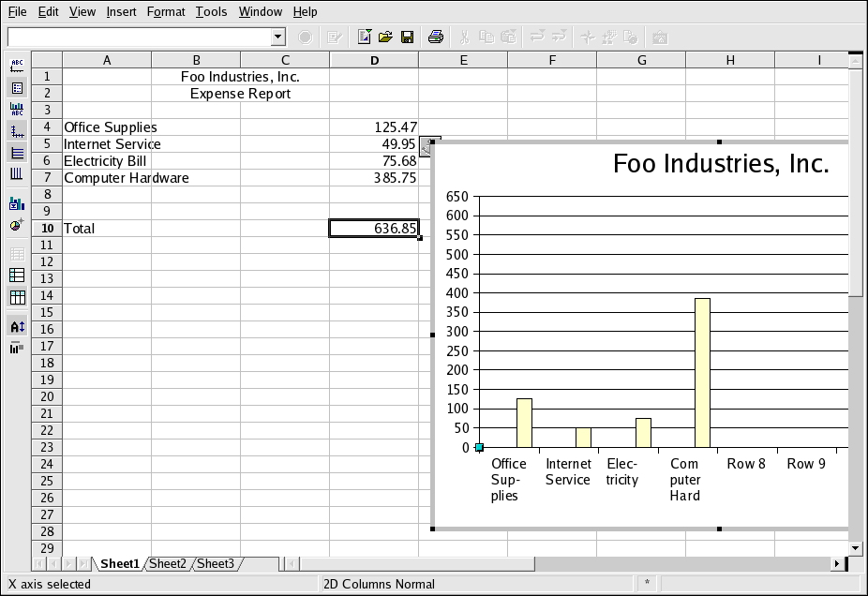
Task: Switch to the Sheet2 tab
Action: [x=168, y=563]
